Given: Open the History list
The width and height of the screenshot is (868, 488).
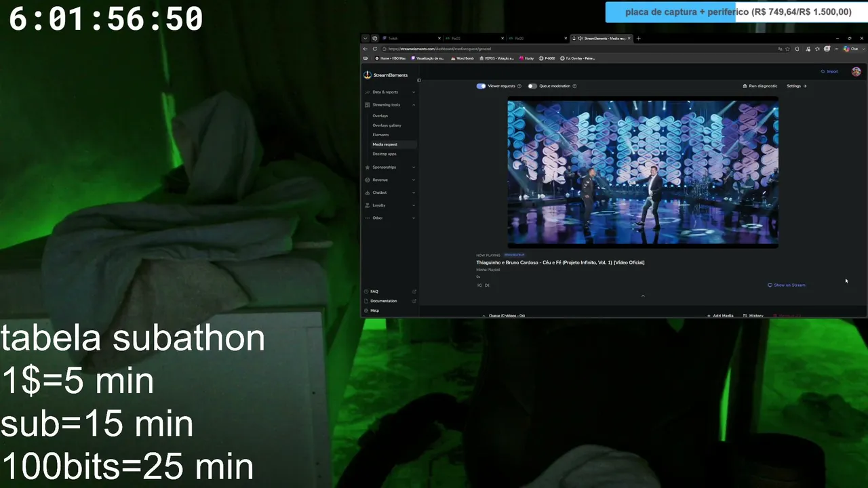Looking at the screenshot, I should point(753,315).
